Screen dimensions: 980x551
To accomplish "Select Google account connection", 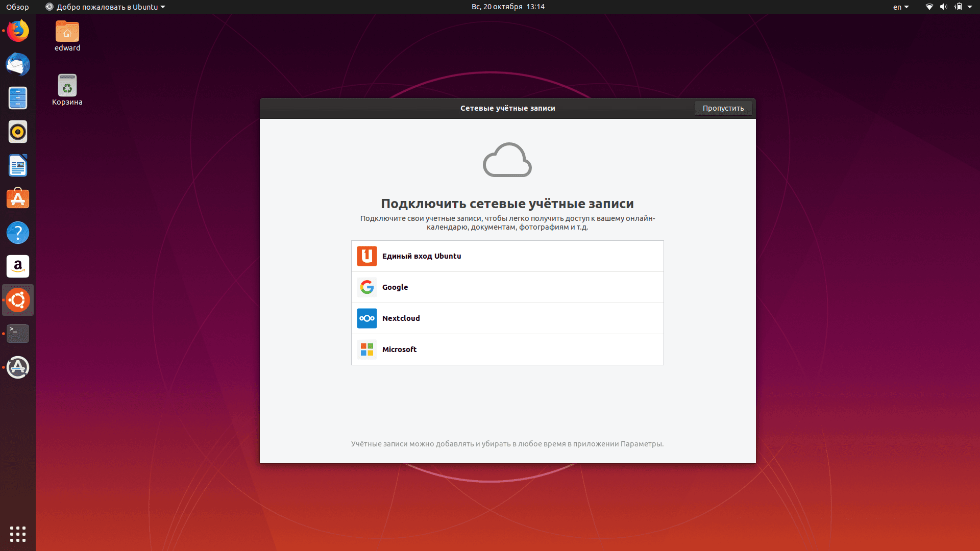I will coord(507,287).
